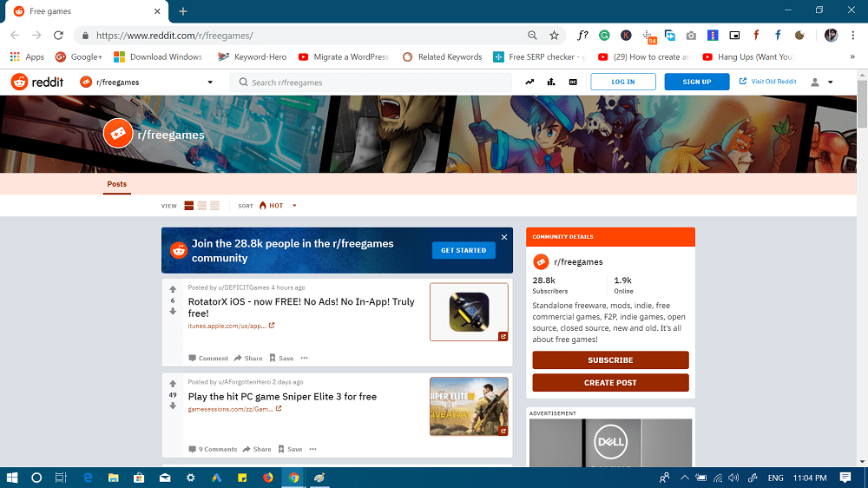Open more options on Sniper Elite post
The height and width of the screenshot is (488, 868).
point(312,449)
